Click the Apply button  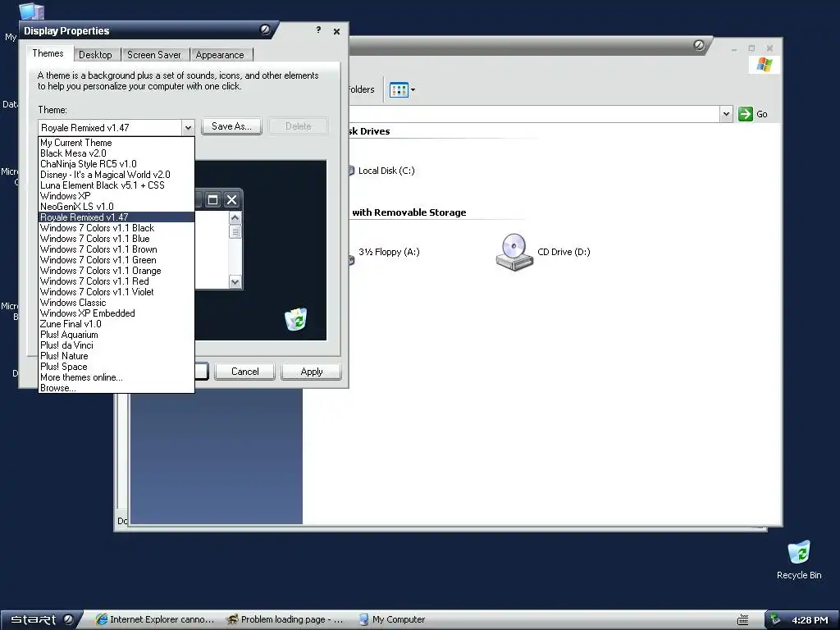pyautogui.click(x=311, y=372)
